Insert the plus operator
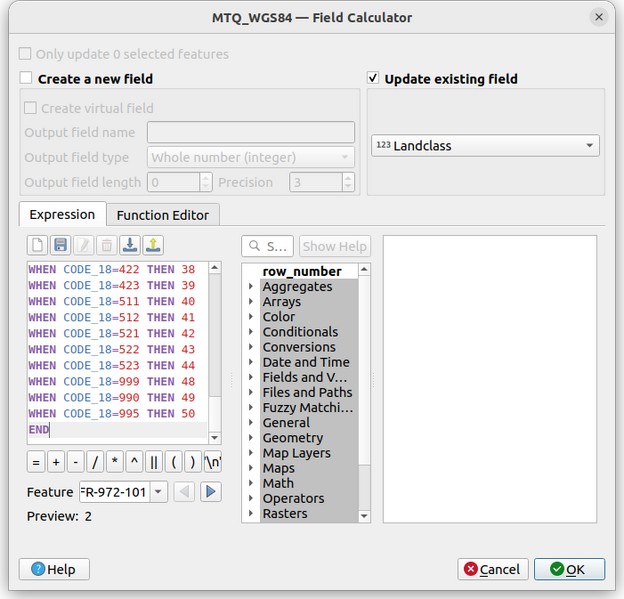 pos(56,462)
